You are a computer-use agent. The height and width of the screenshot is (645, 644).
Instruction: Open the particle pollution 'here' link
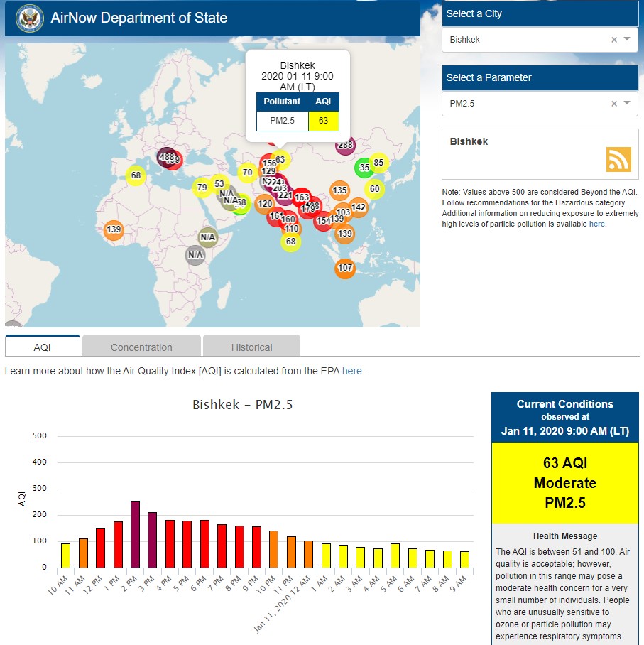[x=597, y=223]
